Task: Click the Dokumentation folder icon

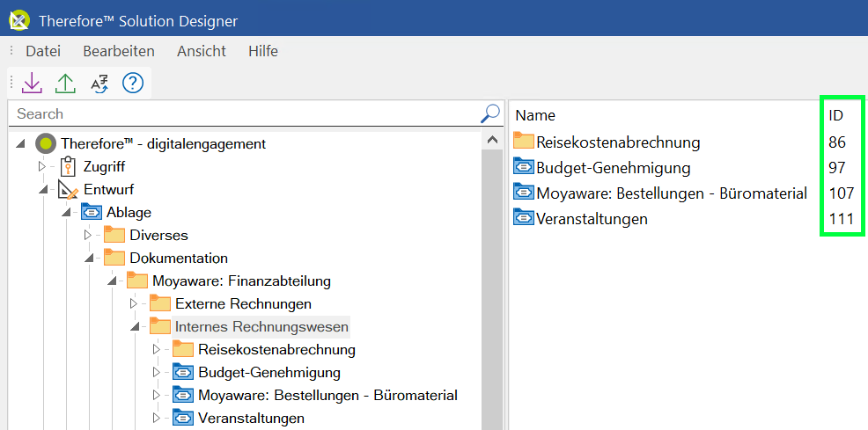Action: pos(114,258)
